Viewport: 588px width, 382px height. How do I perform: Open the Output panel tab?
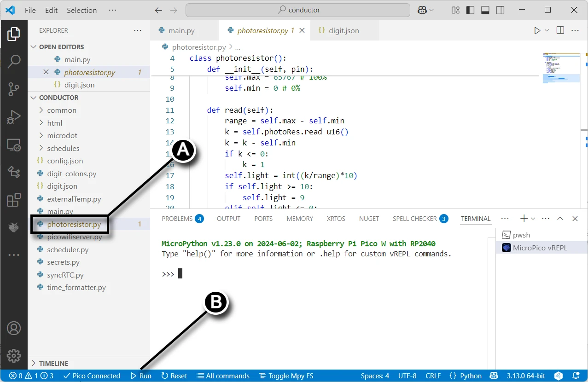point(229,219)
